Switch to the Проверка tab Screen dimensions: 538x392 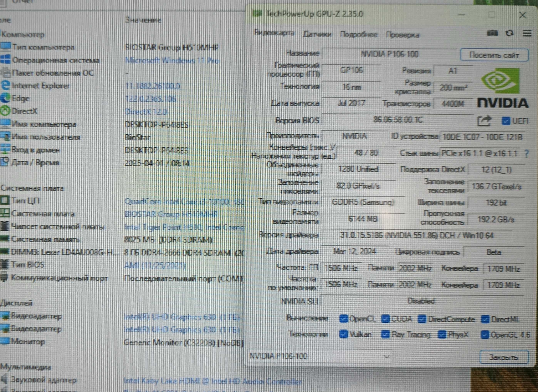coord(402,35)
